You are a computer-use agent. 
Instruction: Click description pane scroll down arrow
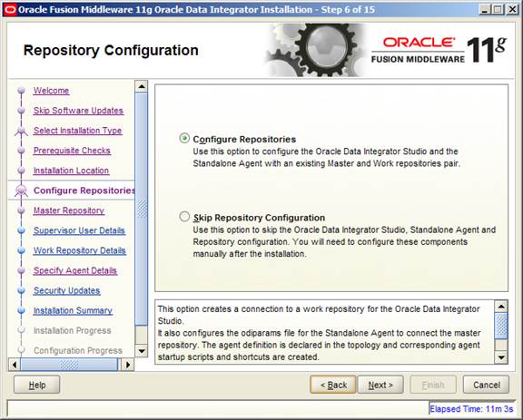pos(501,357)
